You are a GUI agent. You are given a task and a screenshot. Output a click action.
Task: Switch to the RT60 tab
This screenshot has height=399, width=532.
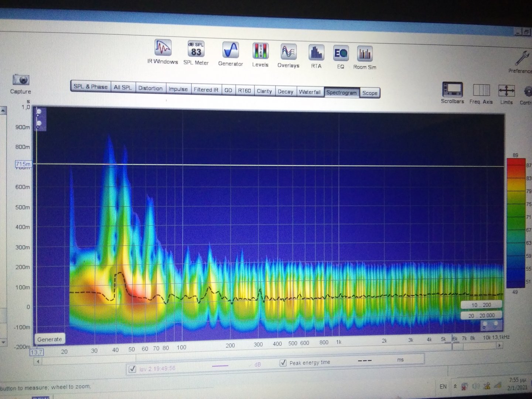coord(244,91)
